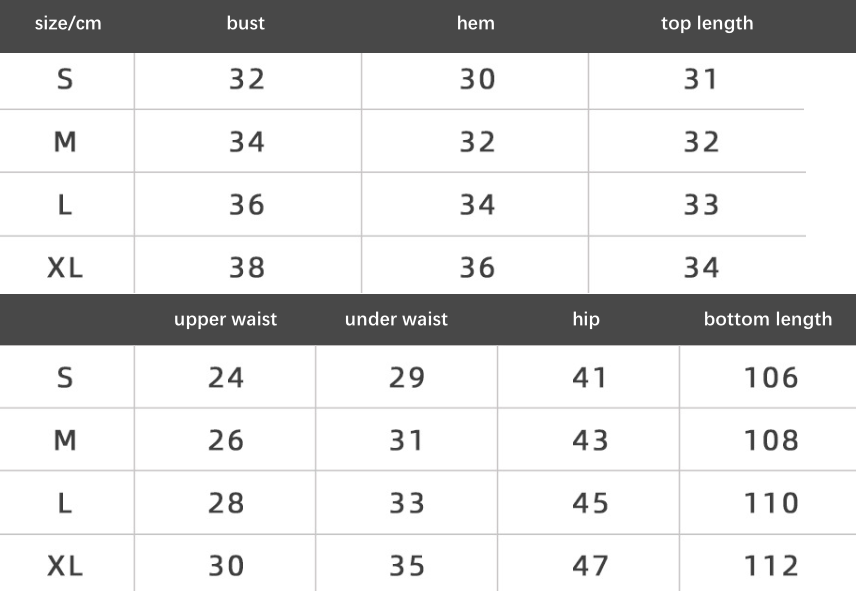This screenshot has height=591, width=856.
Task: Click the bust value 38 for XL
Action: pos(246,267)
